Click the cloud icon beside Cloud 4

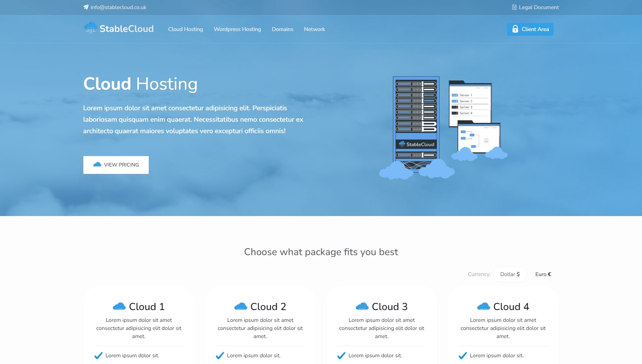pyautogui.click(x=483, y=306)
